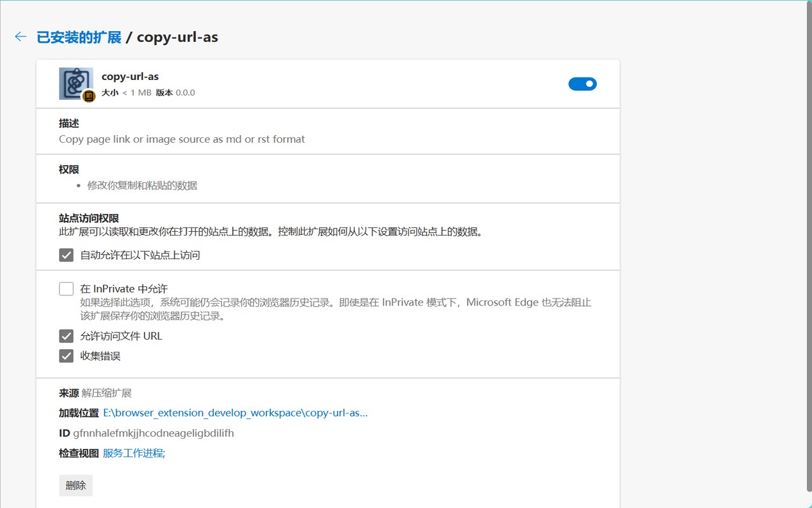
Task: Click the 检查视图 label
Action: coord(79,453)
